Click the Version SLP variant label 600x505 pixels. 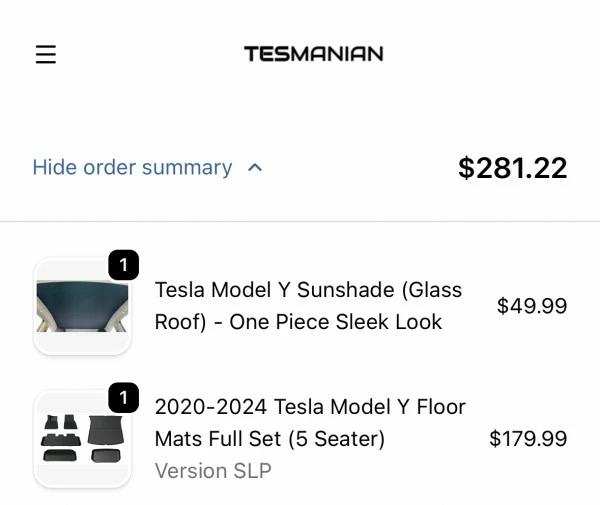[212, 470]
